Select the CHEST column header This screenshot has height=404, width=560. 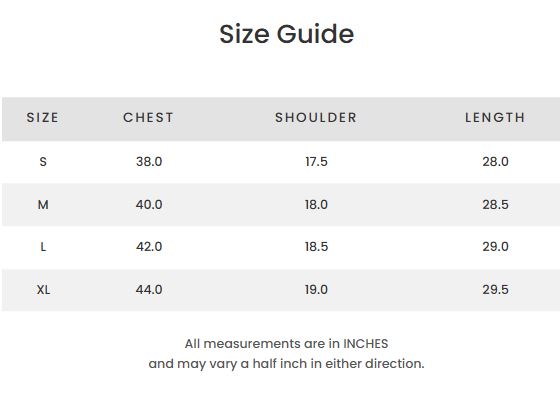[x=149, y=118]
